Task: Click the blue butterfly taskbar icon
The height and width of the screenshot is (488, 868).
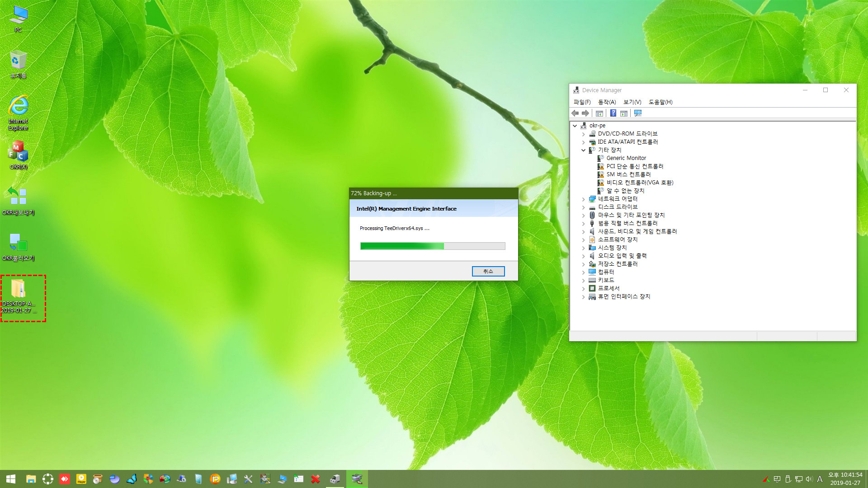Action: tap(132, 479)
